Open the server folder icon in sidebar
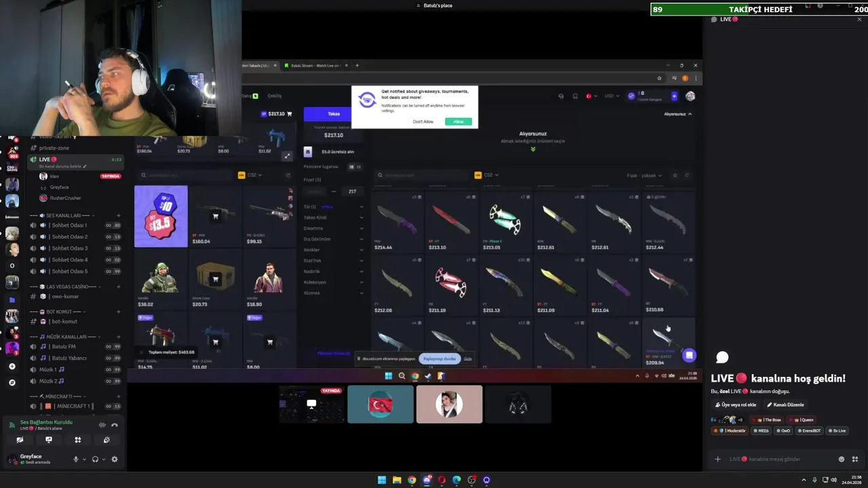Image resolution: width=868 pixels, height=488 pixels. (12, 300)
